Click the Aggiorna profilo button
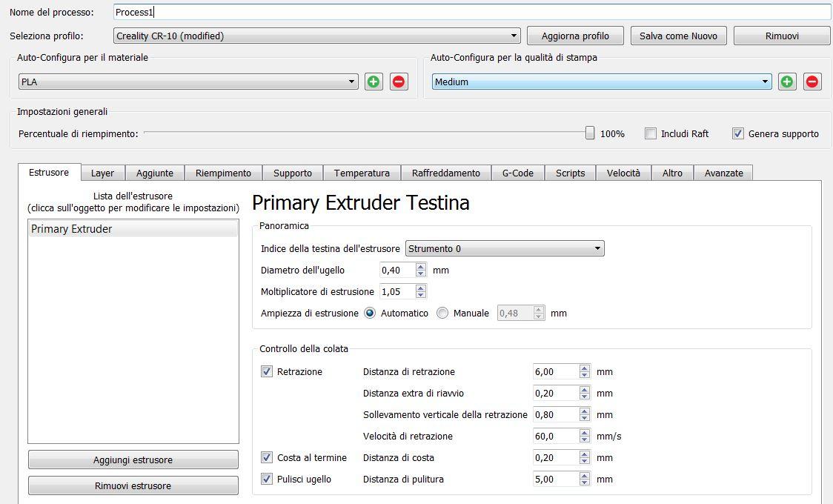 (575, 36)
